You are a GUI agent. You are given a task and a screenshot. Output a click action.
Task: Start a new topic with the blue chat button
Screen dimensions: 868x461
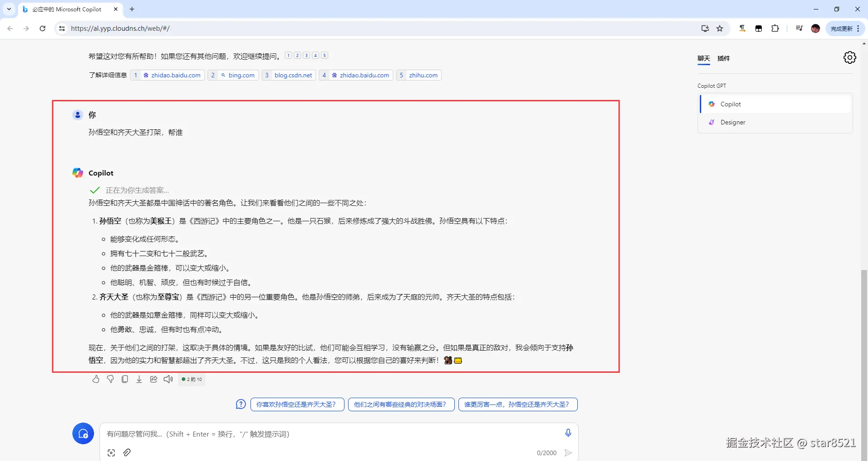pos(83,433)
